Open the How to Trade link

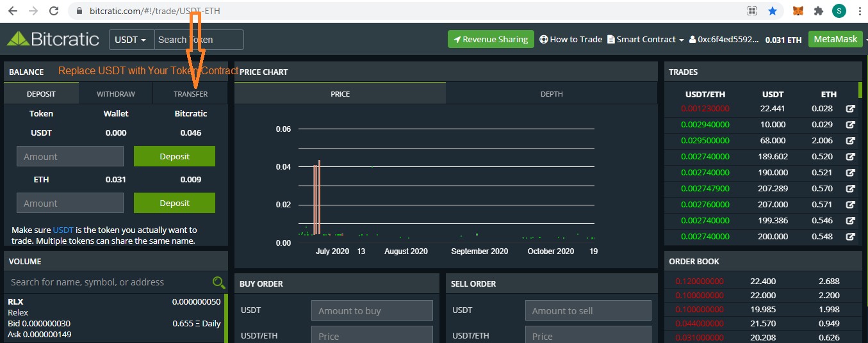[571, 40]
